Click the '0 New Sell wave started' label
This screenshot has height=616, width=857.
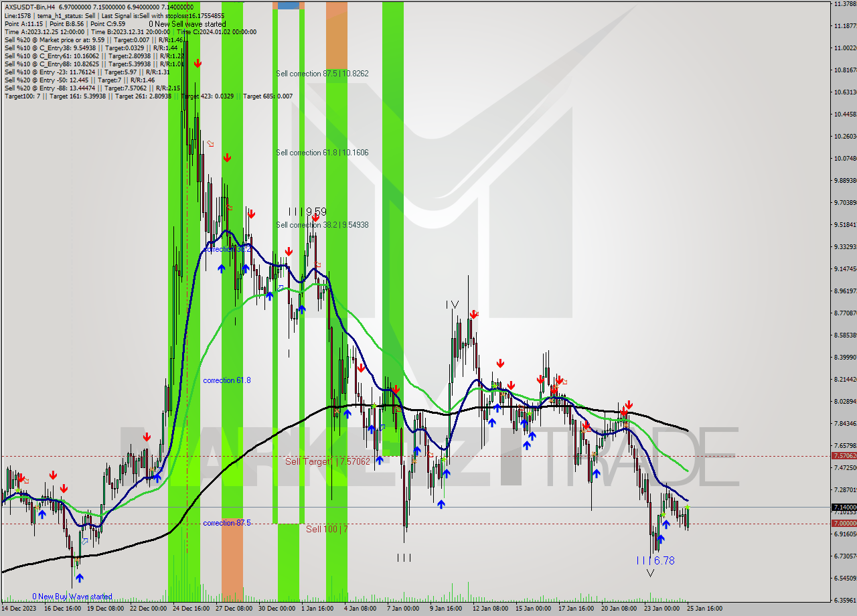tap(187, 23)
